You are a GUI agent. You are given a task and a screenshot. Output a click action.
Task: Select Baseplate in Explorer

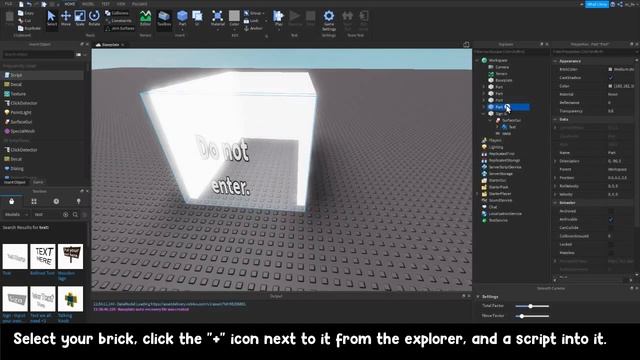tap(500, 80)
